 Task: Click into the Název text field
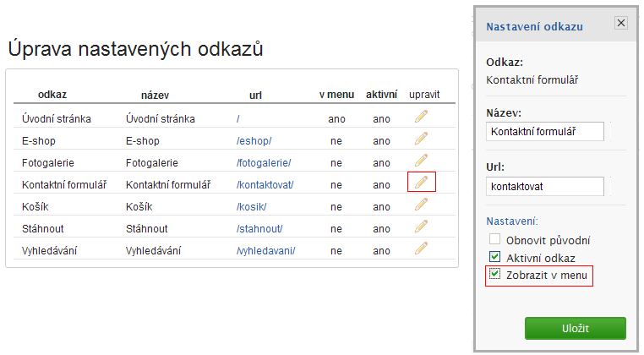[x=545, y=131]
